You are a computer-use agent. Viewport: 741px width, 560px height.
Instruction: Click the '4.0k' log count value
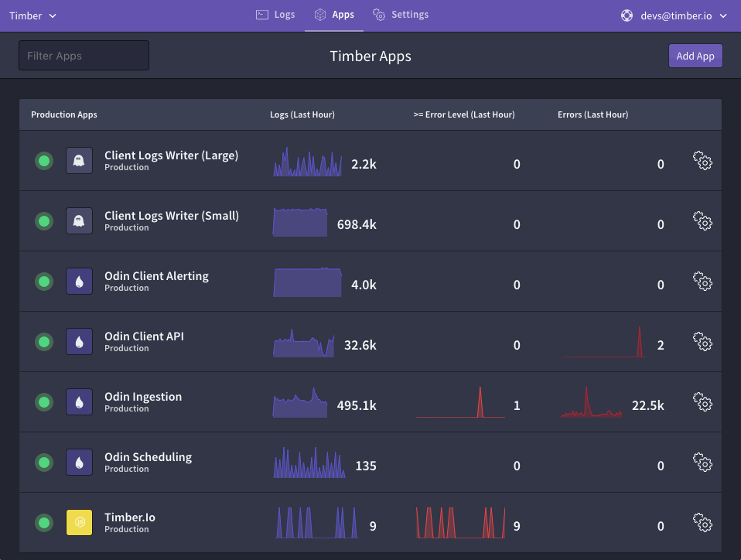tap(364, 285)
